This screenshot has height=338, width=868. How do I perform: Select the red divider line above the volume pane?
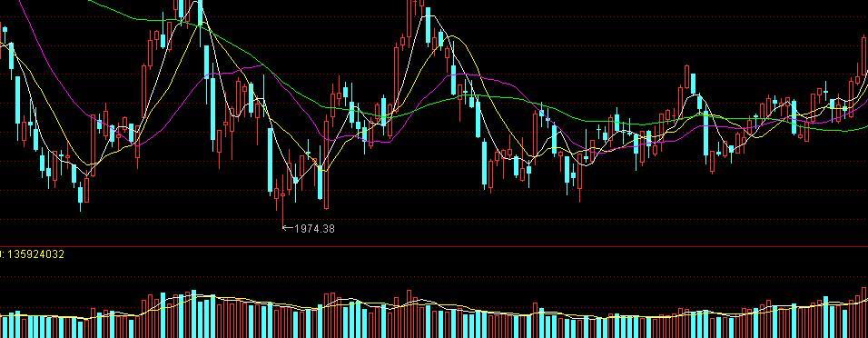click(x=434, y=246)
